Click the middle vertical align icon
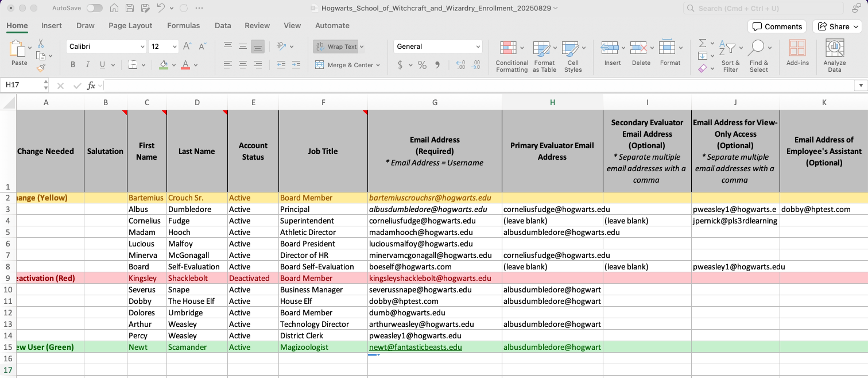Image resolution: width=868 pixels, height=378 pixels. tap(243, 47)
